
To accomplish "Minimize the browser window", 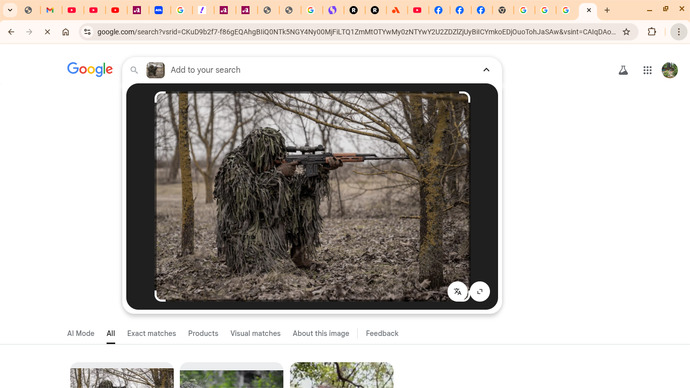I will pos(650,10).
